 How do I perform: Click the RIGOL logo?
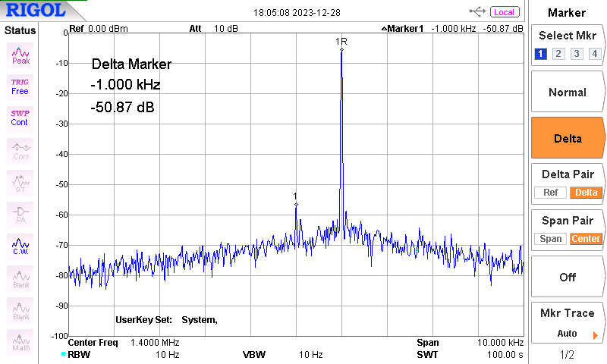(x=36, y=10)
